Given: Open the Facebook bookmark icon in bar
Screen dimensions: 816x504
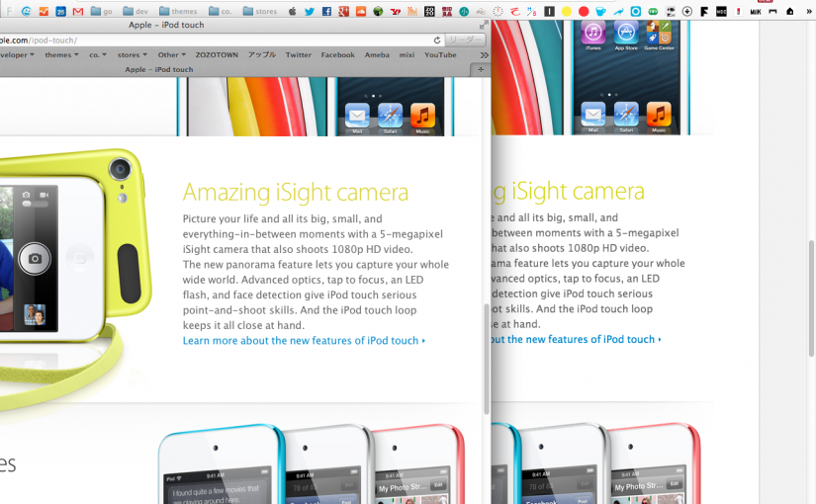Looking at the screenshot, I should coord(326,11).
